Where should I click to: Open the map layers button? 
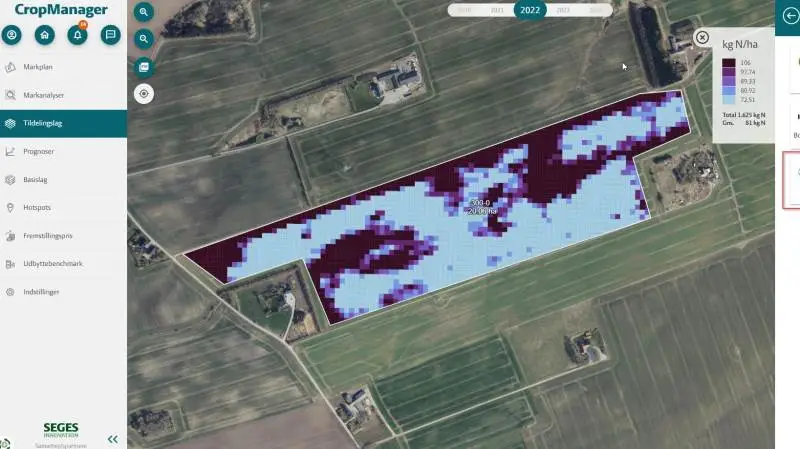click(x=144, y=67)
